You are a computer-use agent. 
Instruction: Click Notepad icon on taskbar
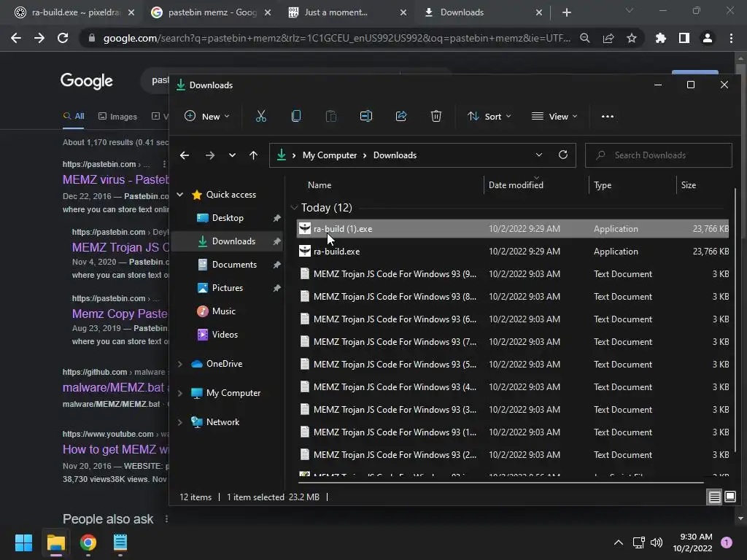pos(120,542)
